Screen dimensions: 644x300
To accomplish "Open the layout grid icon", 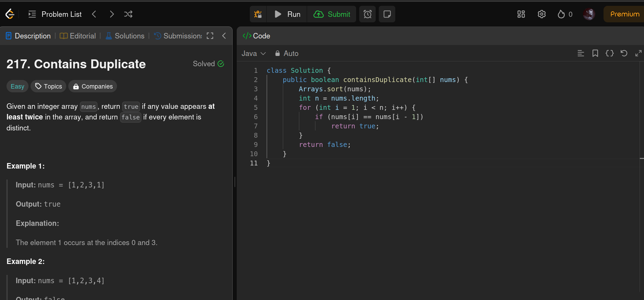I will tap(521, 14).
